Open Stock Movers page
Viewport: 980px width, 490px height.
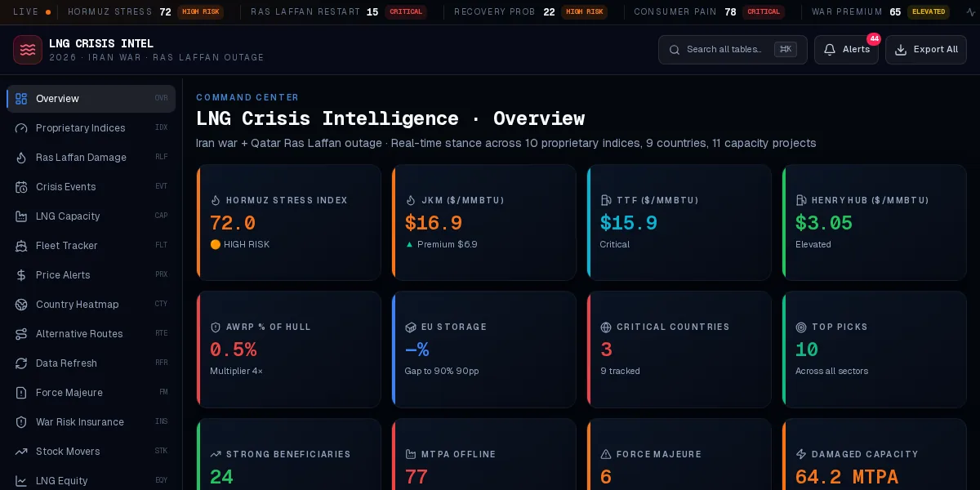point(91,452)
